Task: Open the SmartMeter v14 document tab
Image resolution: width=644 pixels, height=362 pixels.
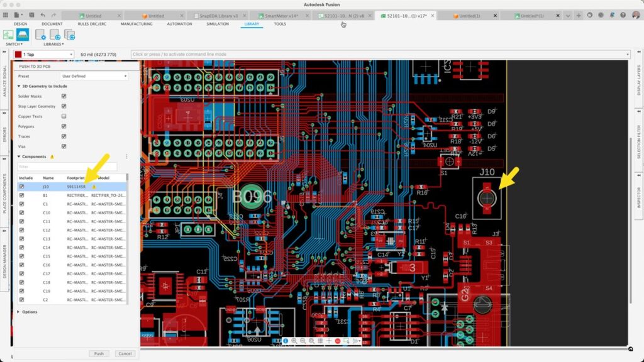Action: point(281,16)
